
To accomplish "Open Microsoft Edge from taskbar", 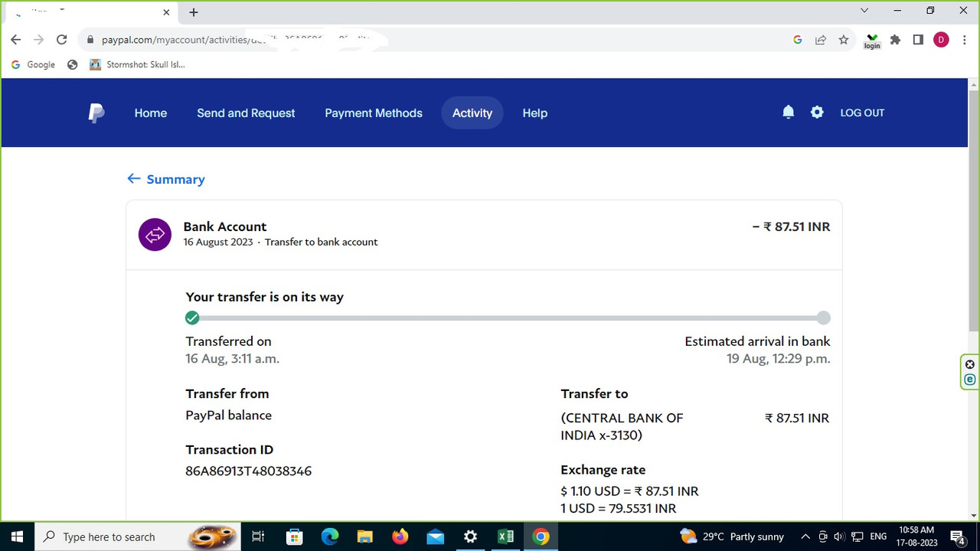I will coord(329,536).
